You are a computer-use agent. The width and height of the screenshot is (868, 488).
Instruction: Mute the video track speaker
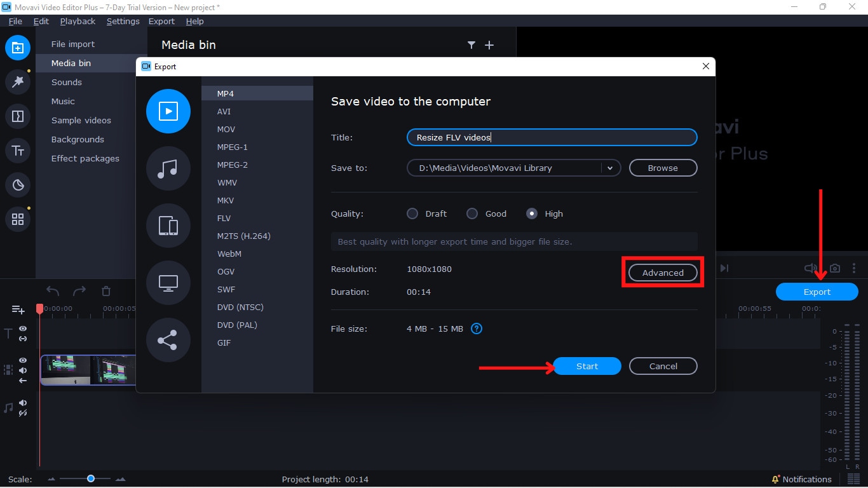click(x=23, y=370)
